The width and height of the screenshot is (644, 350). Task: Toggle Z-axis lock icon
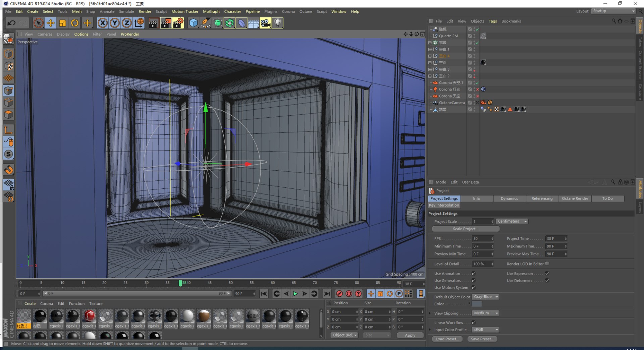coord(127,23)
